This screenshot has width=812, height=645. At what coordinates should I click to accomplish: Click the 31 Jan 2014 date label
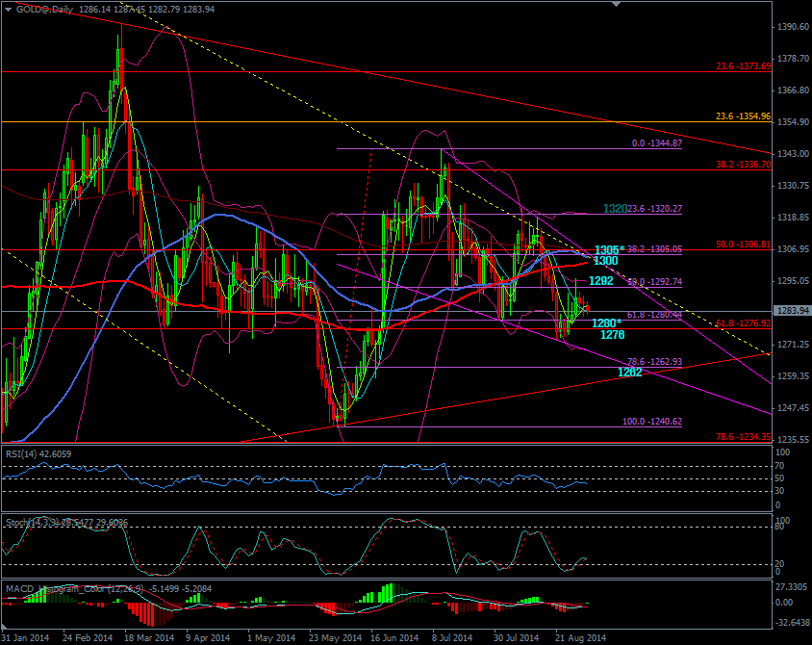(x=25, y=637)
